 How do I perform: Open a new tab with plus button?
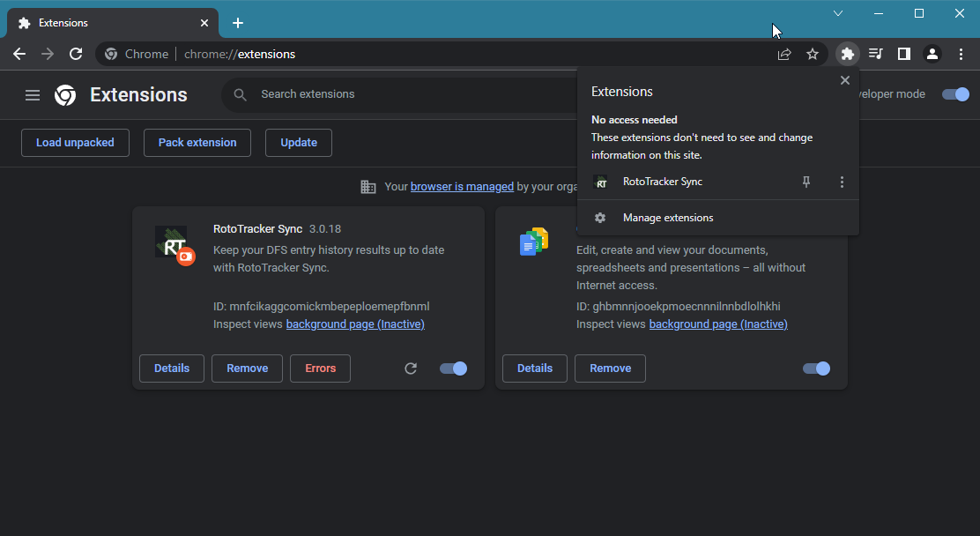[x=237, y=23]
